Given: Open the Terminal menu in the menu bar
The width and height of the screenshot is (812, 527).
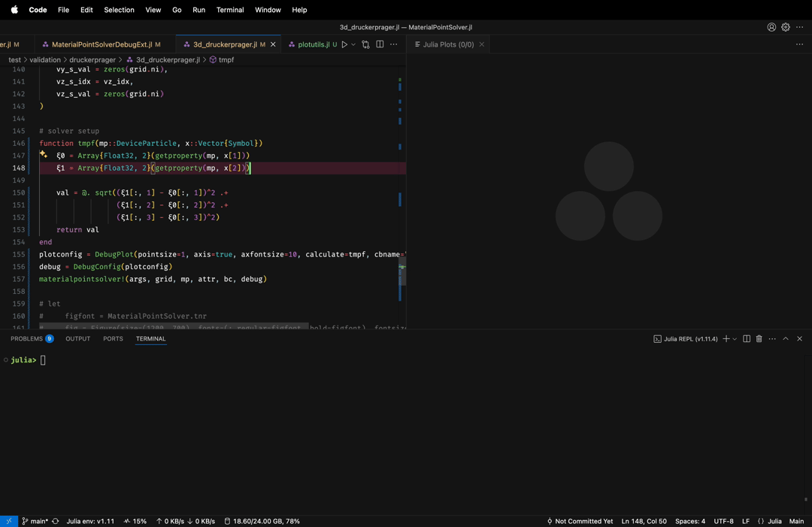Looking at the screenshot, I should [230, 10].
